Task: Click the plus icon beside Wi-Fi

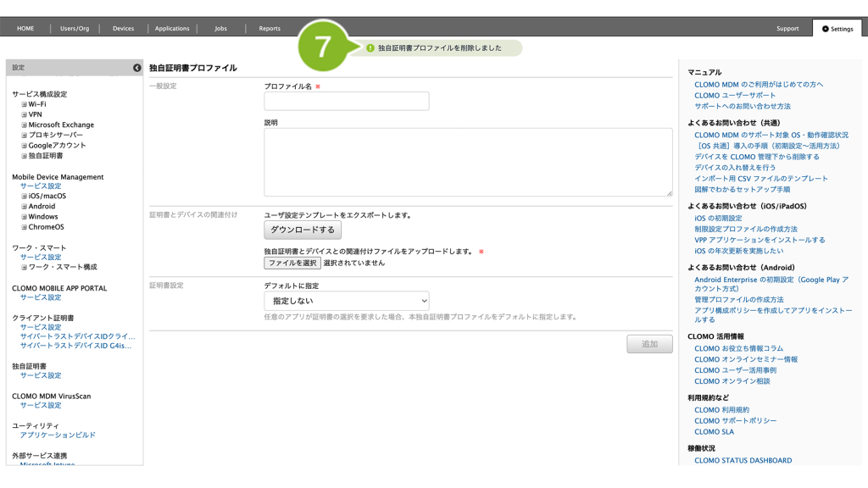Action: coord(25,104)
